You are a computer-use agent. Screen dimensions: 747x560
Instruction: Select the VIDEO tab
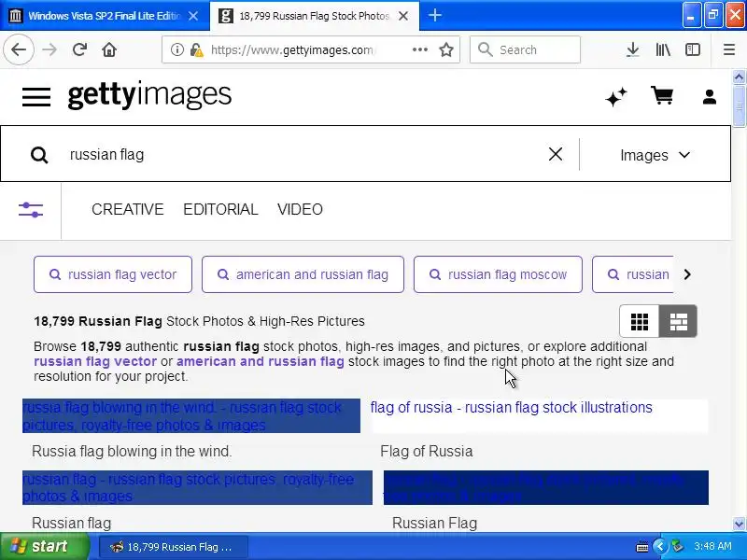click(300, 209)
